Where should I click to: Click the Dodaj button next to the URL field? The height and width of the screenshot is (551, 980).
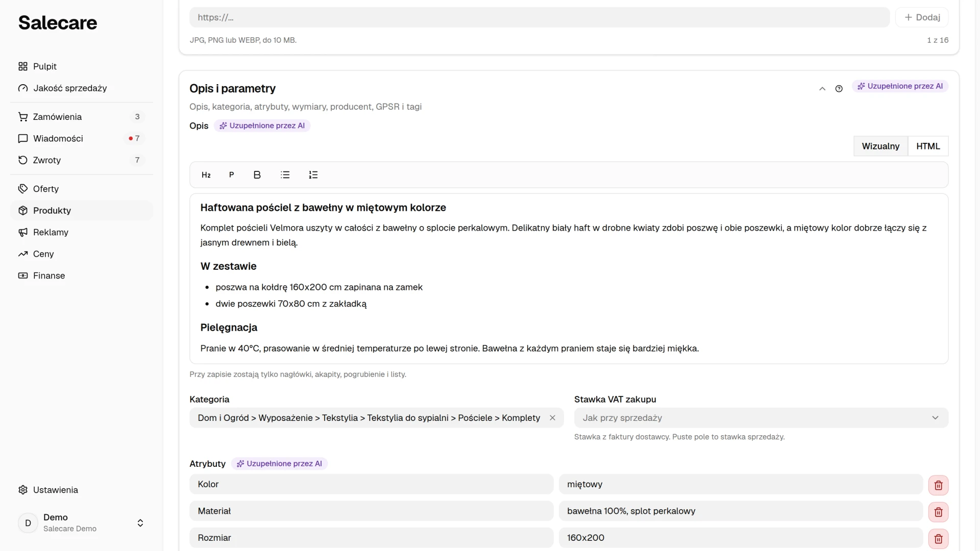point(922,17)
